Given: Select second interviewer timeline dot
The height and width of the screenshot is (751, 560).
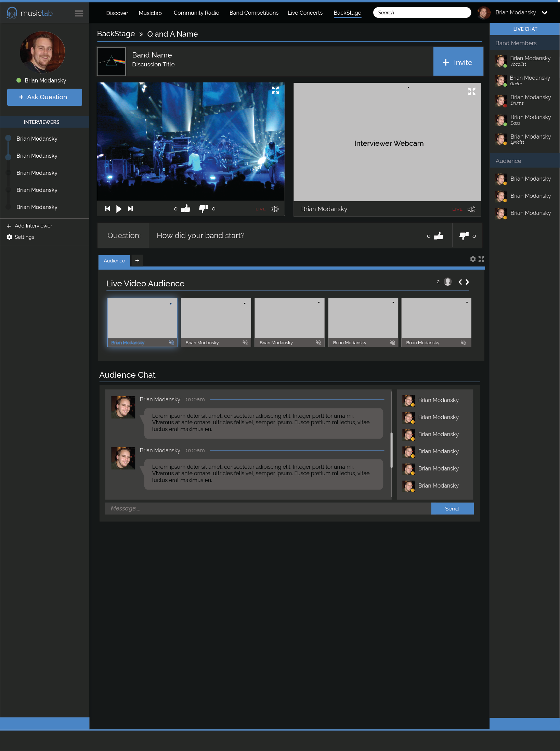Looking at the screenshot, I should tap(9, 157).
